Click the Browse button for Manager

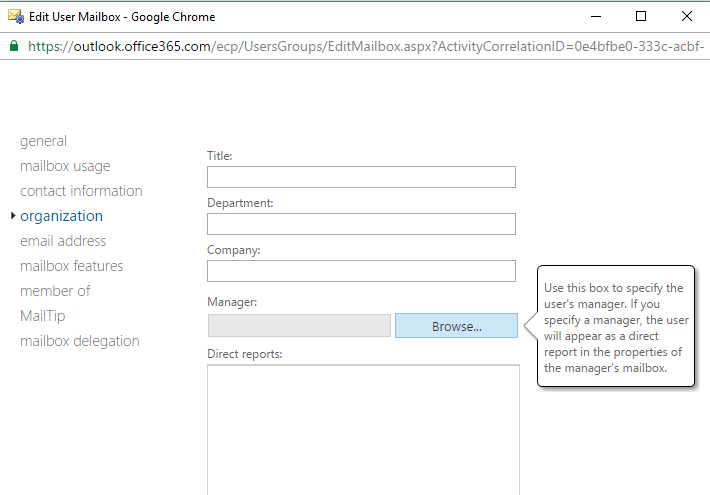[x=456, y=326]
